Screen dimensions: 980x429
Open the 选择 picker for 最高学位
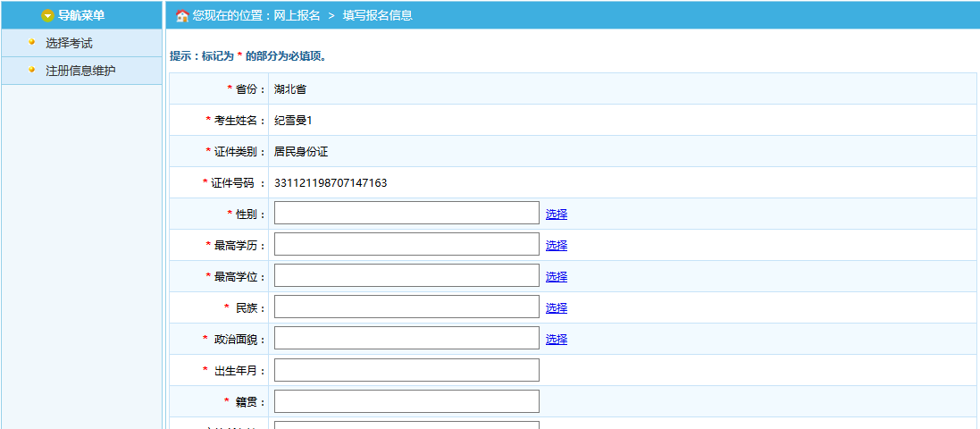[x=557, y=276]
